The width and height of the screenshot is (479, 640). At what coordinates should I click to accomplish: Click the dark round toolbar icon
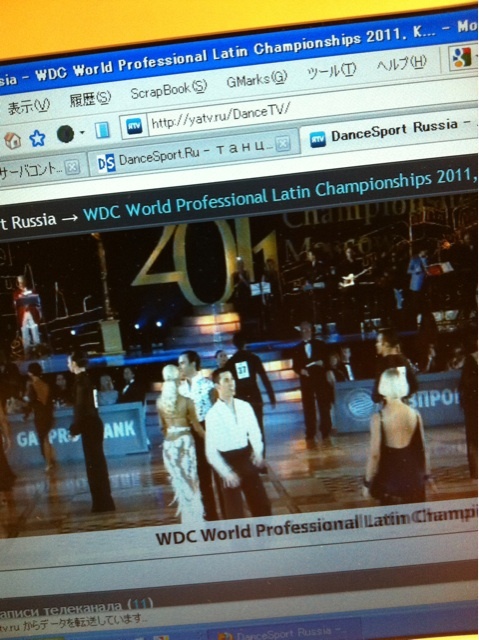65,134
